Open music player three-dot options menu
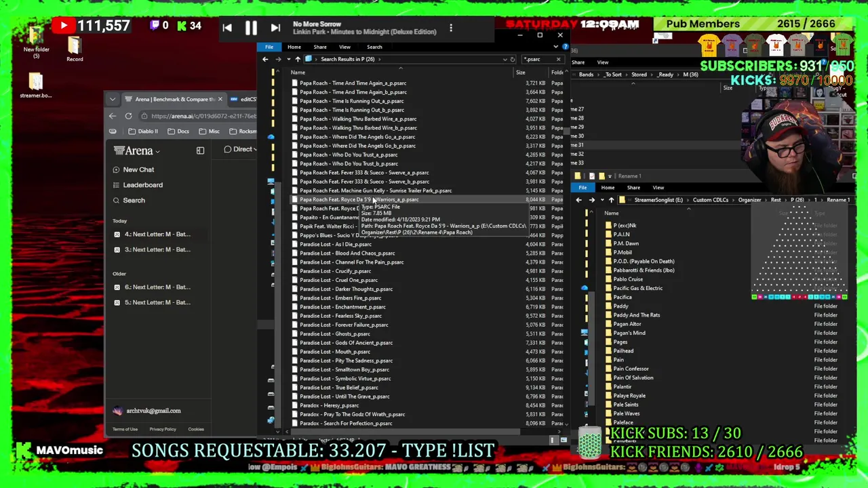The width and height of the screenshot is (868, 488). tap(451, 28)
